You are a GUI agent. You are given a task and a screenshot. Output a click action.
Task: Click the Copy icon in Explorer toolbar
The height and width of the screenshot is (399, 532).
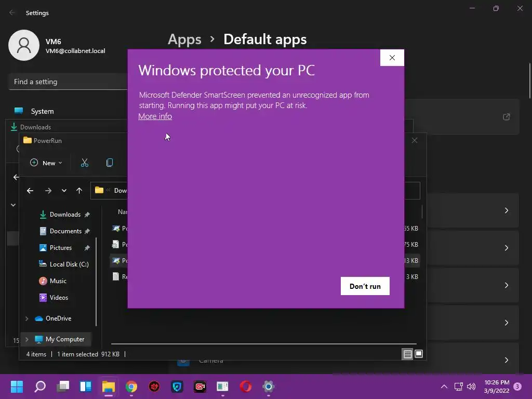(109, 163)
